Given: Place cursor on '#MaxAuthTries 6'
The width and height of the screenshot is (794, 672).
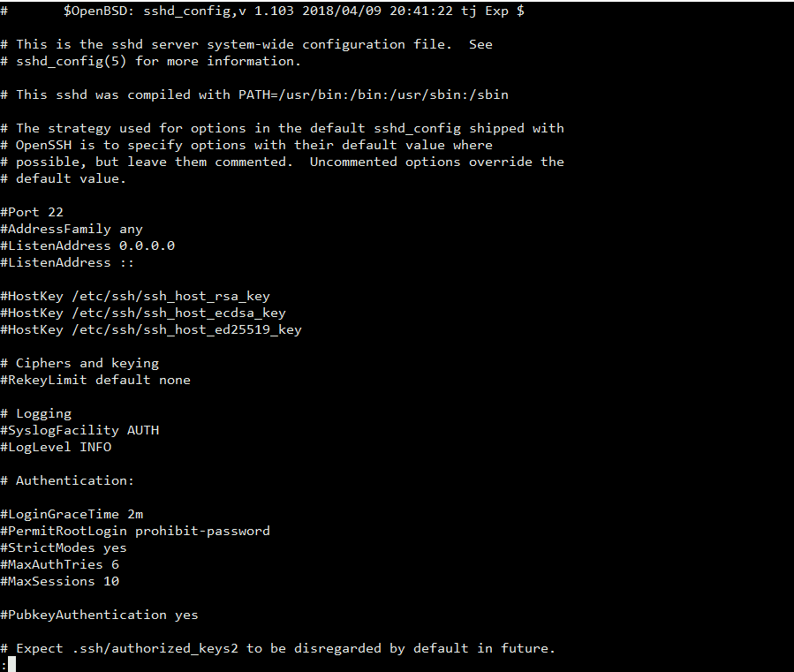Looking at the screenshot, I should tap(59, 564).
